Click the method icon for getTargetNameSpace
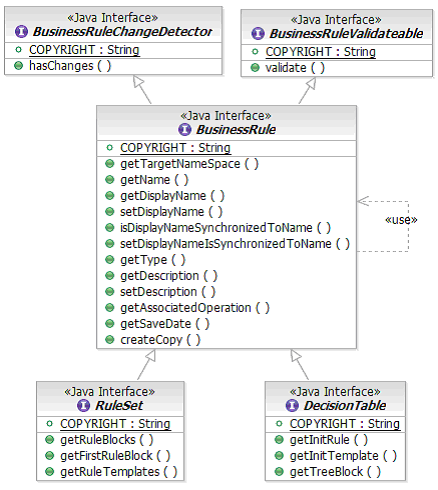Image resolution: width=438 pixels, height=490 pixels. (110, 164)
